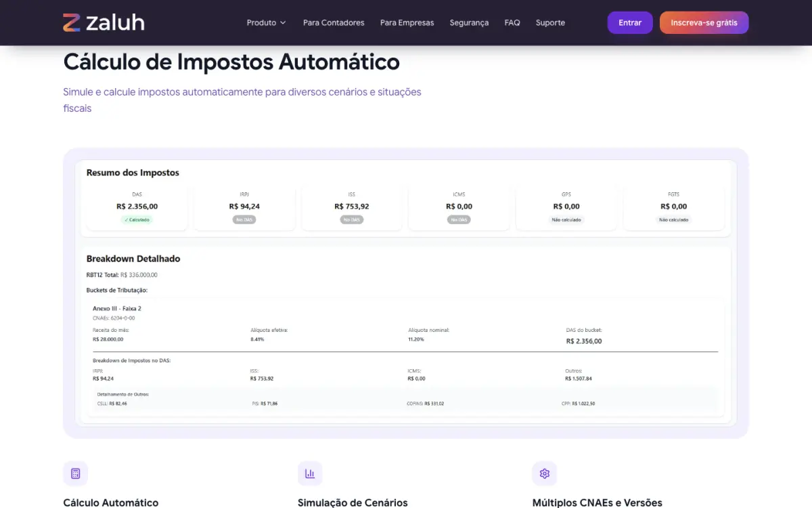Click the No DAS badge under ISS

coord(352,219)
